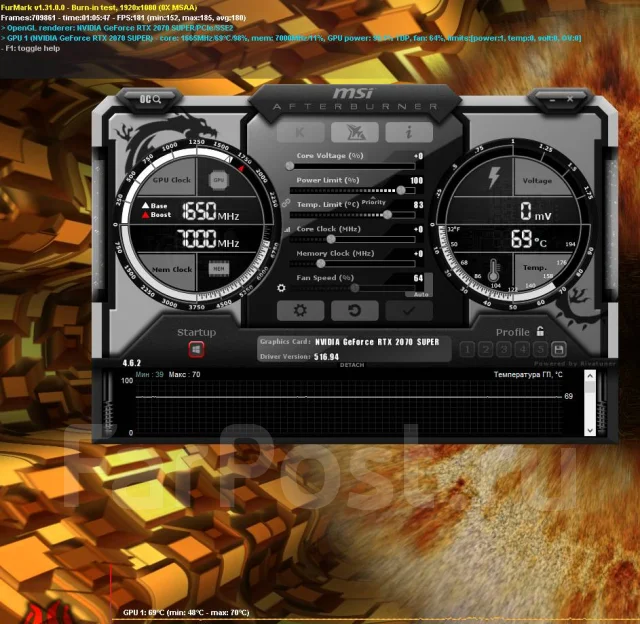Viewport: 640px width, 624px height.
Task: Click FurMark OpenGL renderer line
Action: coord(117,28)
